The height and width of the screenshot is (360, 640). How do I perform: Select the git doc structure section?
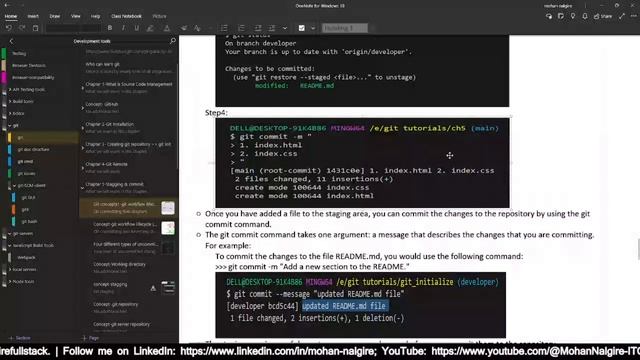point(33,150)
